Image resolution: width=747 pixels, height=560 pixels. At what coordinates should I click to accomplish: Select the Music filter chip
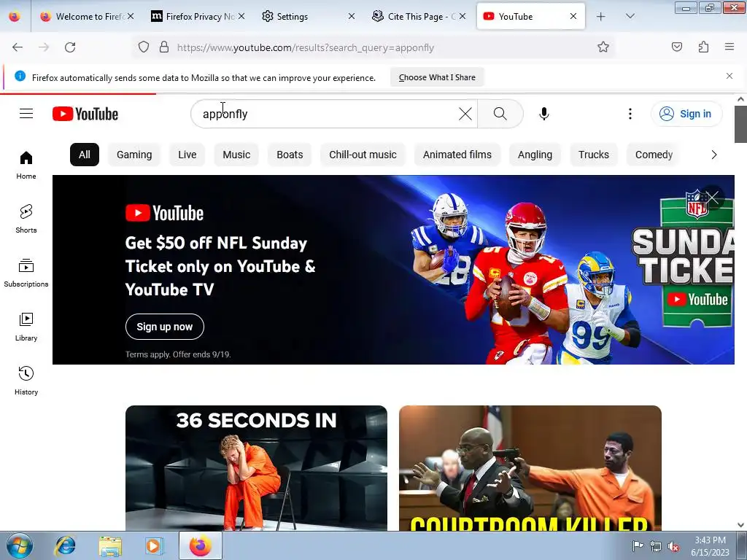tap(236, 155)
